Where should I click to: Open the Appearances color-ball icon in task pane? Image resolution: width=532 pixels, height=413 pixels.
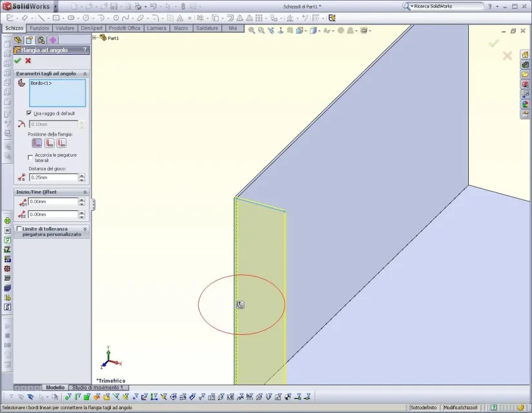pos(525,105)
